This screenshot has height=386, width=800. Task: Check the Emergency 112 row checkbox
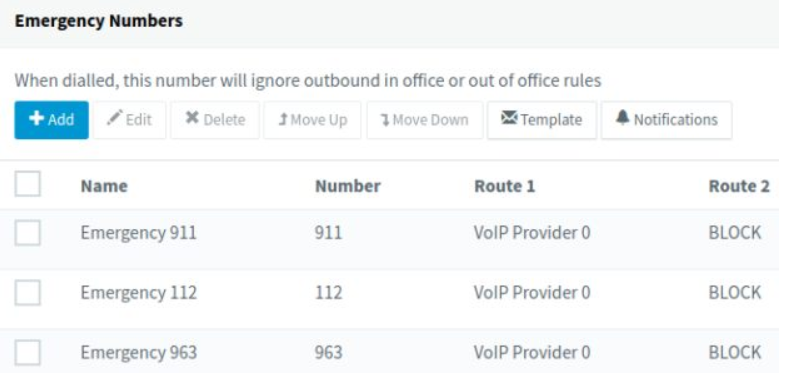28,293
